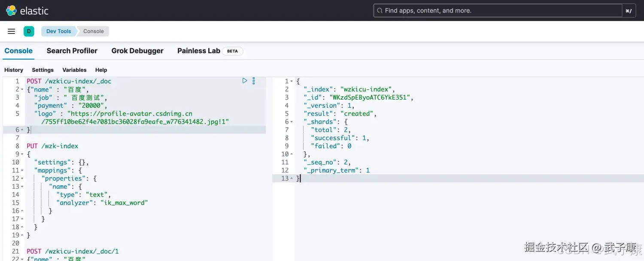Open the Grok Debugger tab

click(137, 51)
